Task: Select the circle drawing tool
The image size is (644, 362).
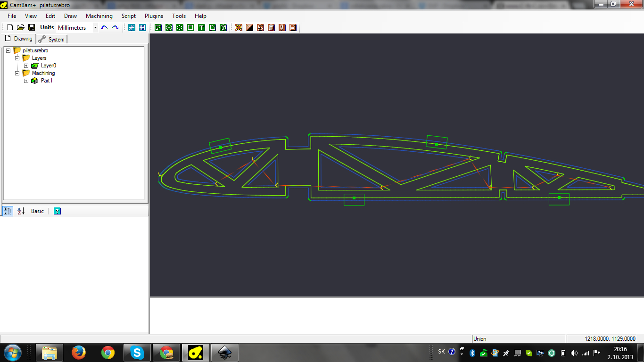Action: pyautogui.click(x=169, y=27)
